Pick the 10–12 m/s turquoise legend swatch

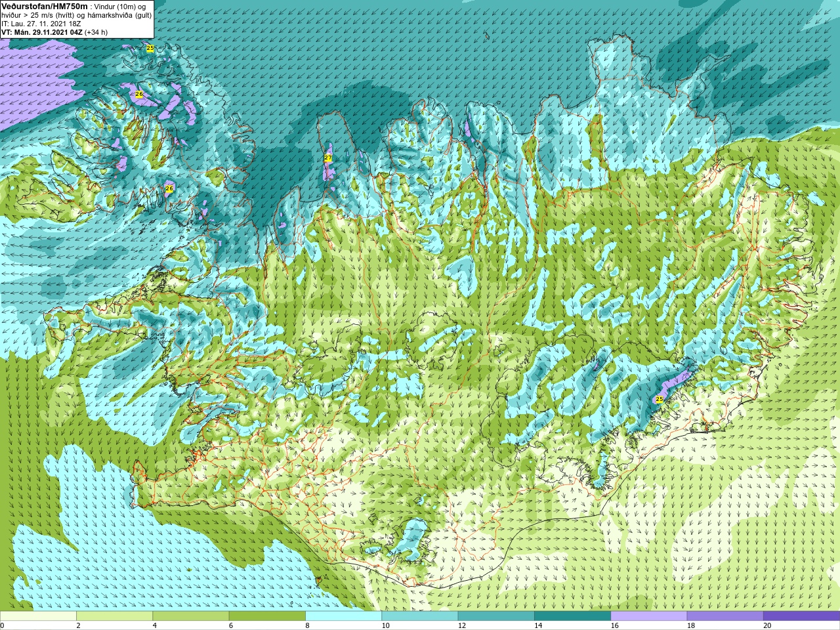click(x=420, y=616)
